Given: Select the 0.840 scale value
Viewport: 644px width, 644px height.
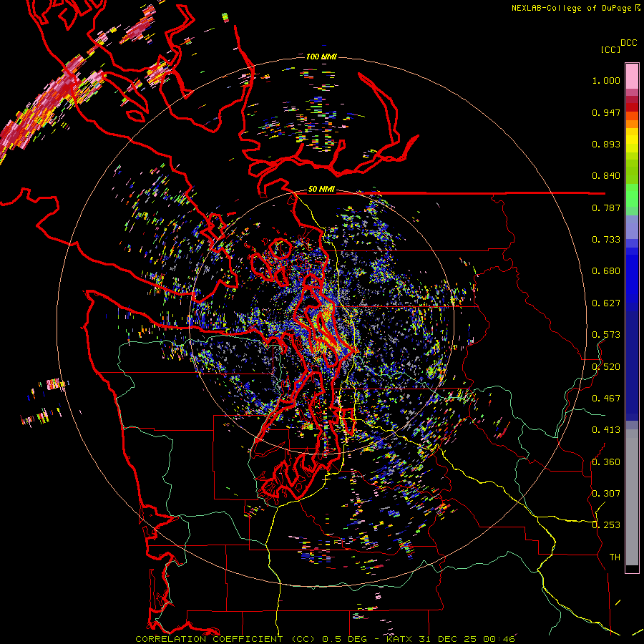Looking at the screenshot, I should [606, 176].
